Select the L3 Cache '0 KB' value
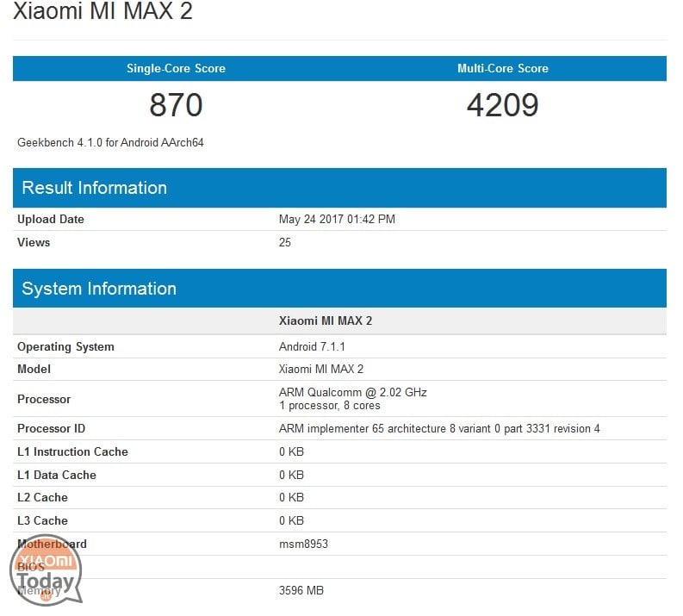 coord(291,520)
